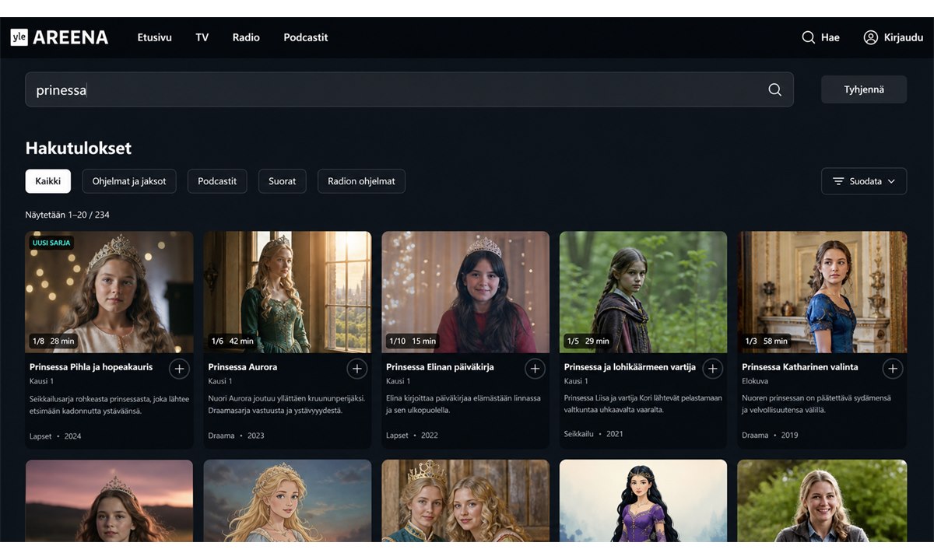Click the magnifier icon next to Hae

[809, 37]
